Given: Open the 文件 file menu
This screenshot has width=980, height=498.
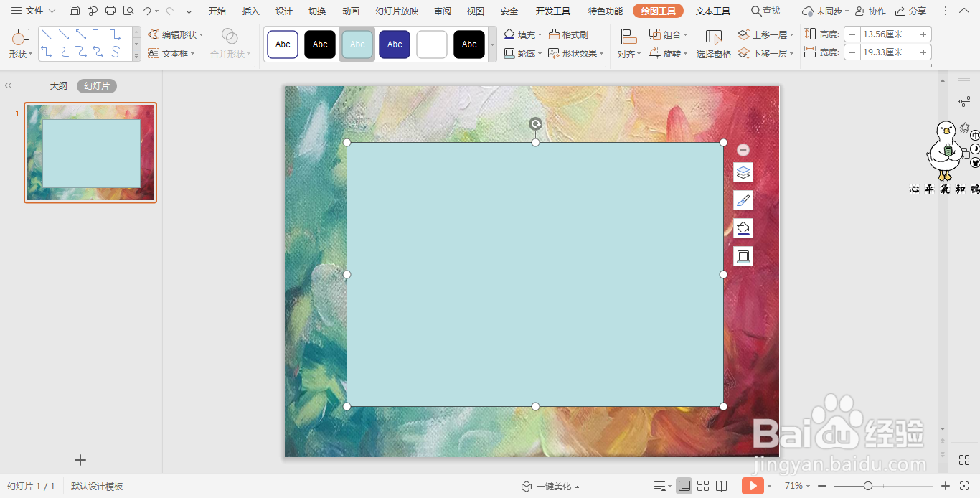Looking at the screenshot, I should tap(33, 11).
